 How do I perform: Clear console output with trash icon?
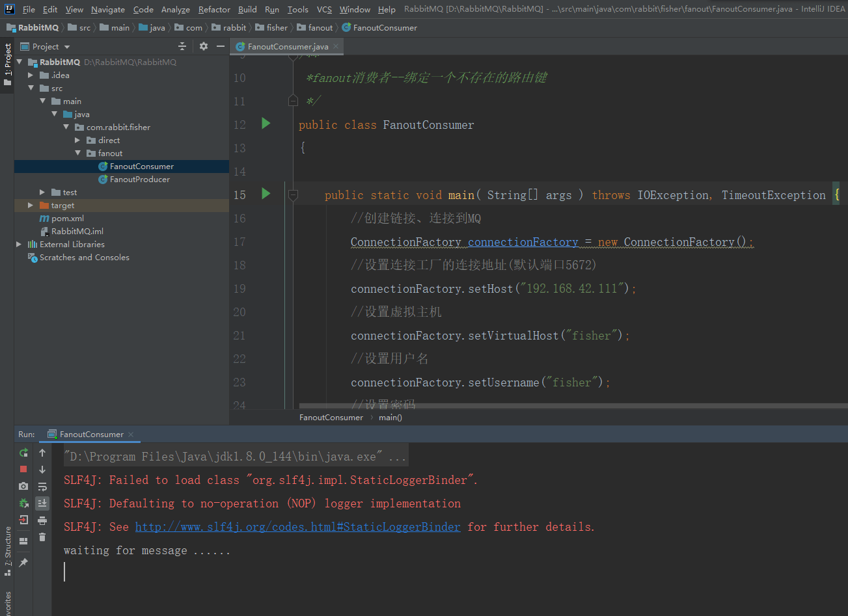[42, 537]
